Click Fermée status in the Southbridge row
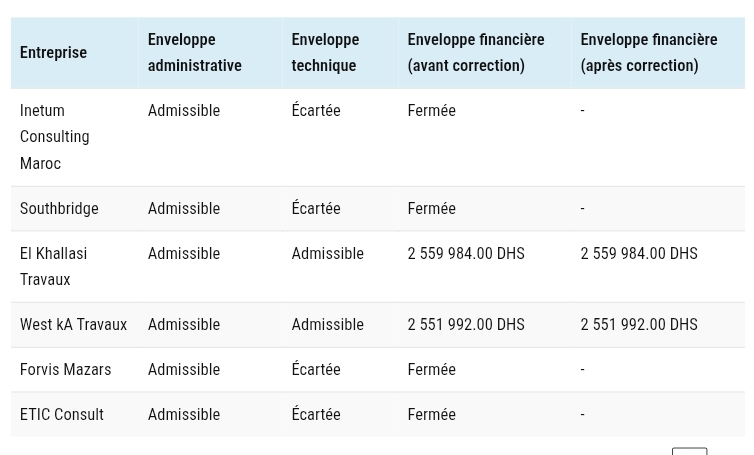The width and height of the screenshot is (754, 455). coord(431,208)
